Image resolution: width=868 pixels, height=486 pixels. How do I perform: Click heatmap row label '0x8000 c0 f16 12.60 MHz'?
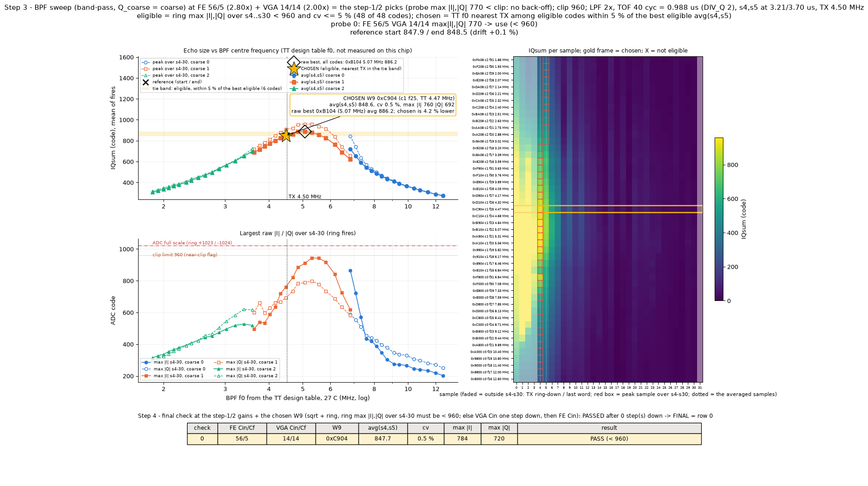(x=490, y=379)
